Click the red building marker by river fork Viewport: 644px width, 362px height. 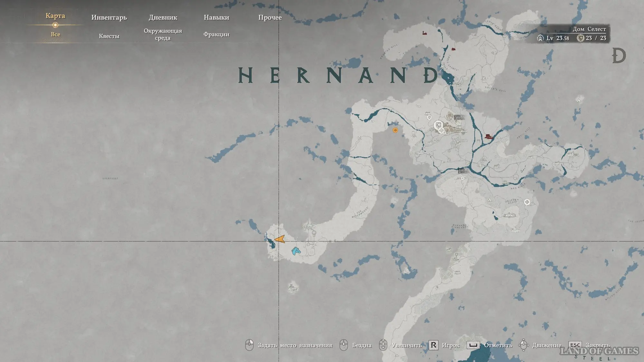(x=489, y=136)
